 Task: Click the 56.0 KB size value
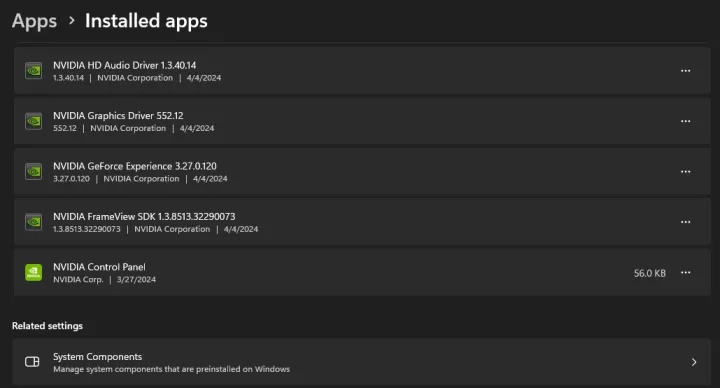click(650, 273)
